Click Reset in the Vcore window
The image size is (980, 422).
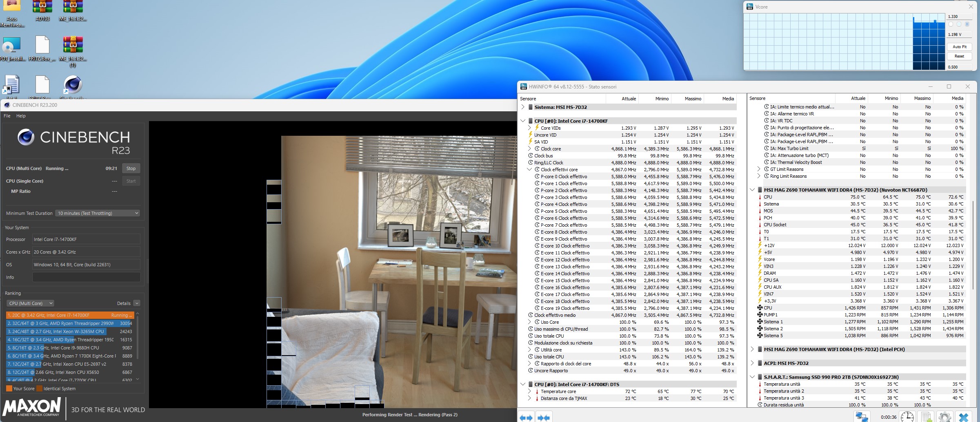959,56
